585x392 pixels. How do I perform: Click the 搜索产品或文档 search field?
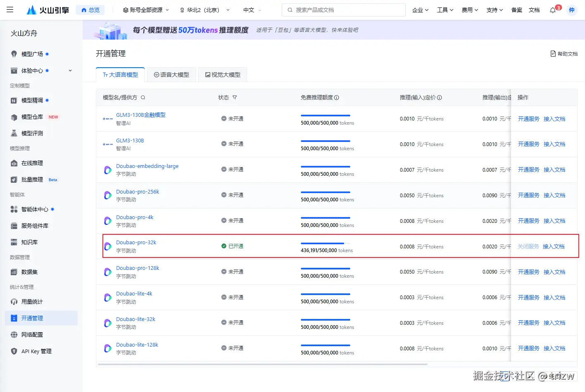coord(344,10)
